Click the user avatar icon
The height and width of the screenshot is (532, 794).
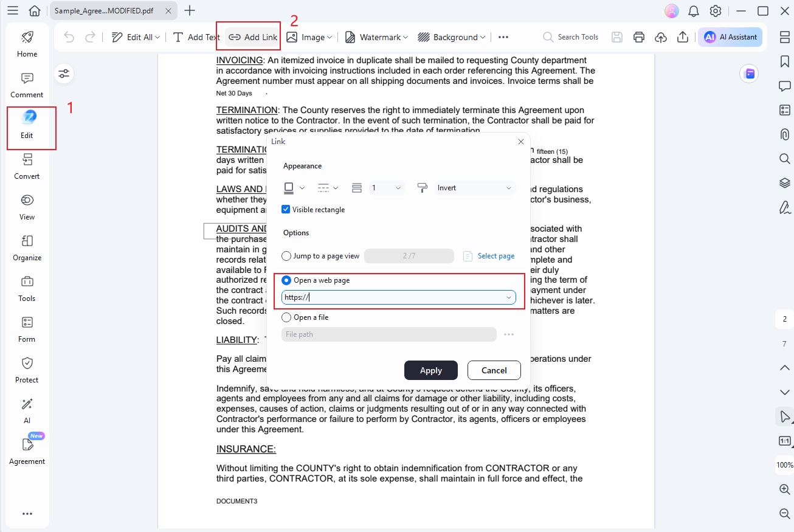tap(671, 11)
